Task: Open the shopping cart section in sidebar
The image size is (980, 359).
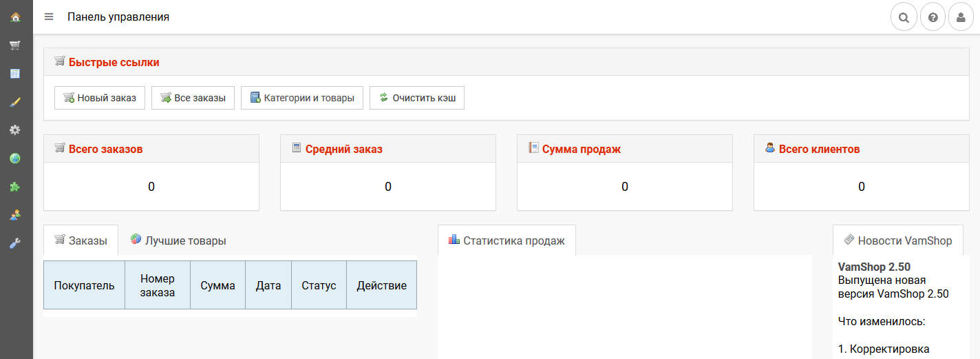Action: [x=15, y=45]
